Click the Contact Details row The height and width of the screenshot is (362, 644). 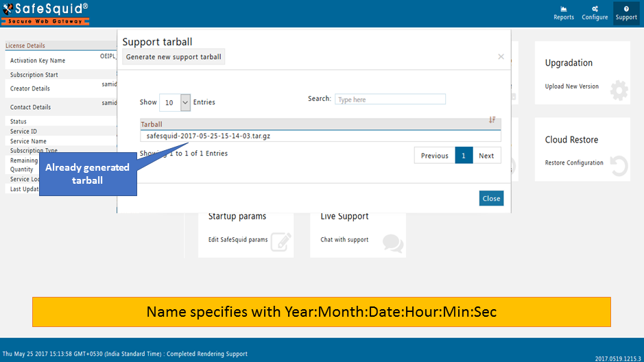(61, 107)
